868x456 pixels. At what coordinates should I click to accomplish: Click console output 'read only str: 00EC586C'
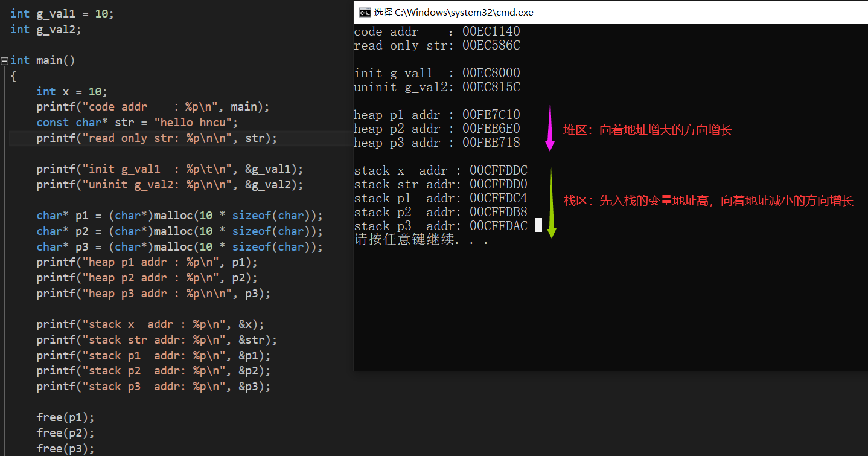[x=437, y=45]
